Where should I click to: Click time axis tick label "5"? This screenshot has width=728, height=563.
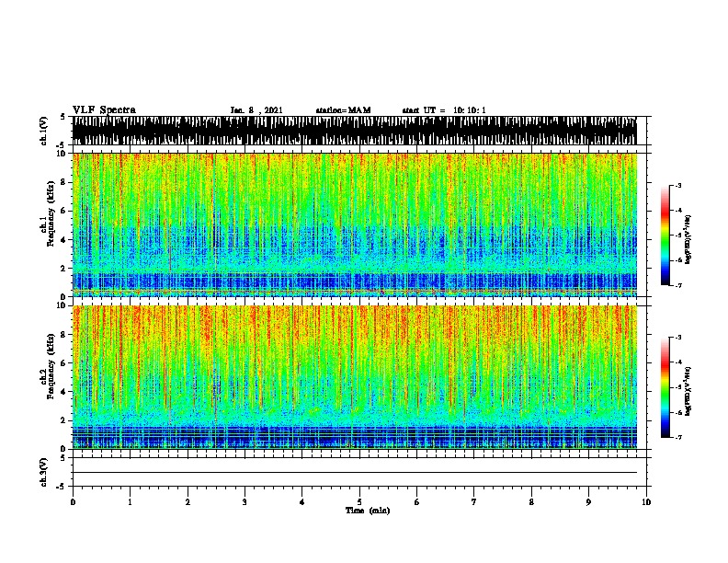tap(359, 502)
